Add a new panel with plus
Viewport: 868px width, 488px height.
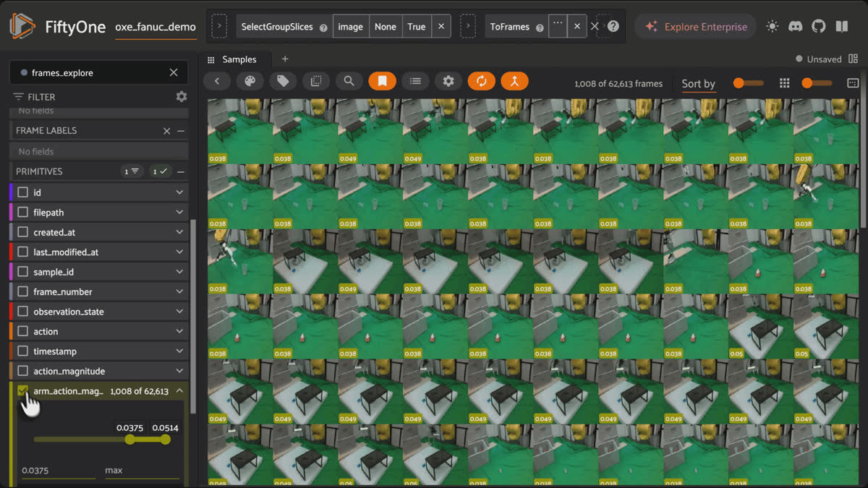[x=285, y=59]
